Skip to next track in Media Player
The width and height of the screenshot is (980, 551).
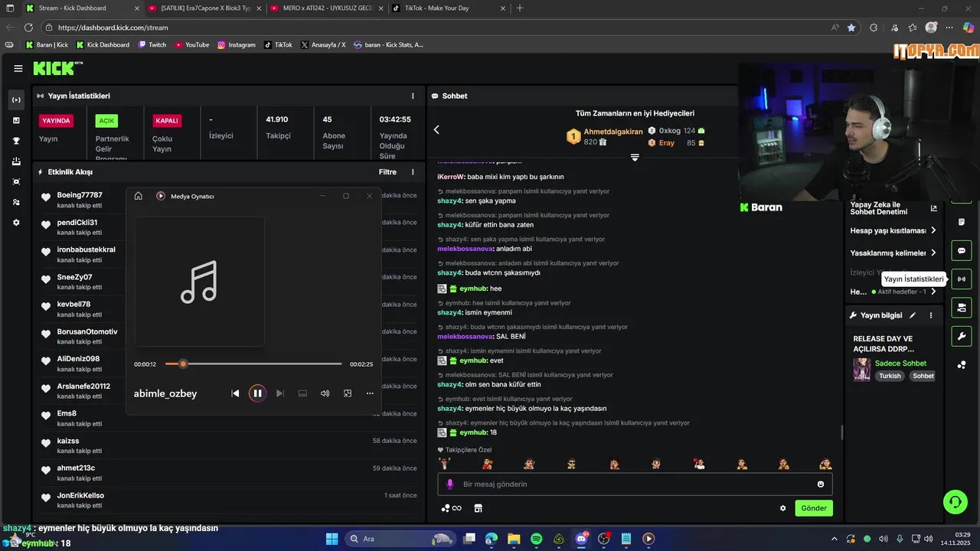tap(279, 393)
